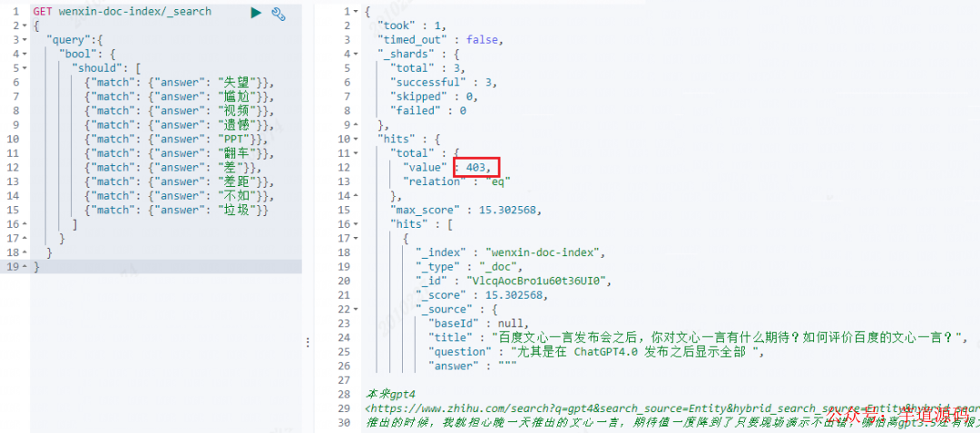This screenshot has height=433, width=980.
Task: Click the answer text line starting 推出的时候
Action: pos(671,422)
